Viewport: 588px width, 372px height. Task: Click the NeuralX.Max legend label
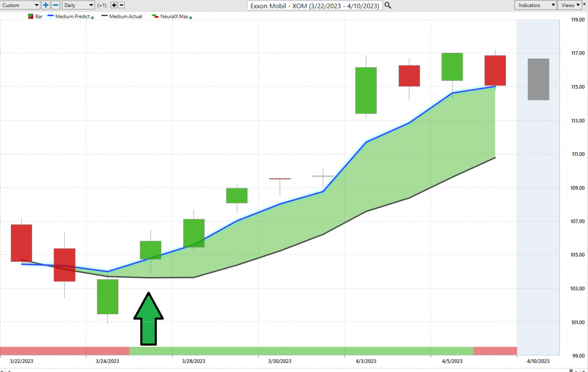point(175,17)
